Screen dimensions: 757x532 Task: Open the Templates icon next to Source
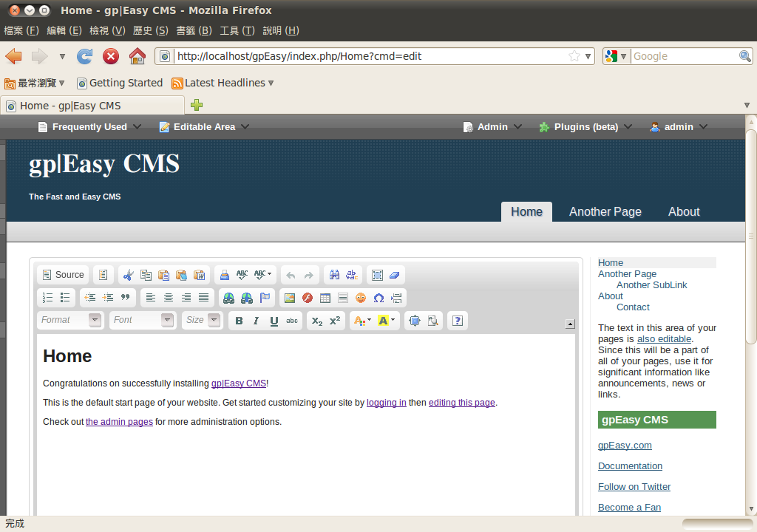(103, 275)
